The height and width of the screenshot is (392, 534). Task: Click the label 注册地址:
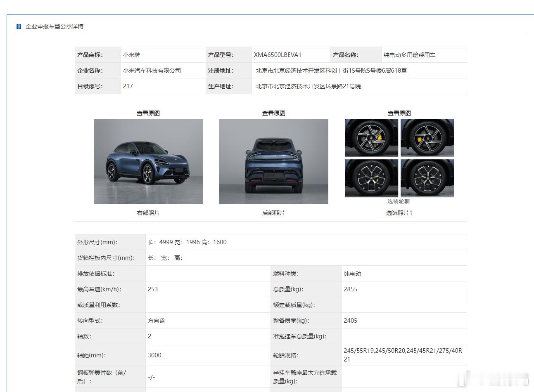[x=221, y=71]
